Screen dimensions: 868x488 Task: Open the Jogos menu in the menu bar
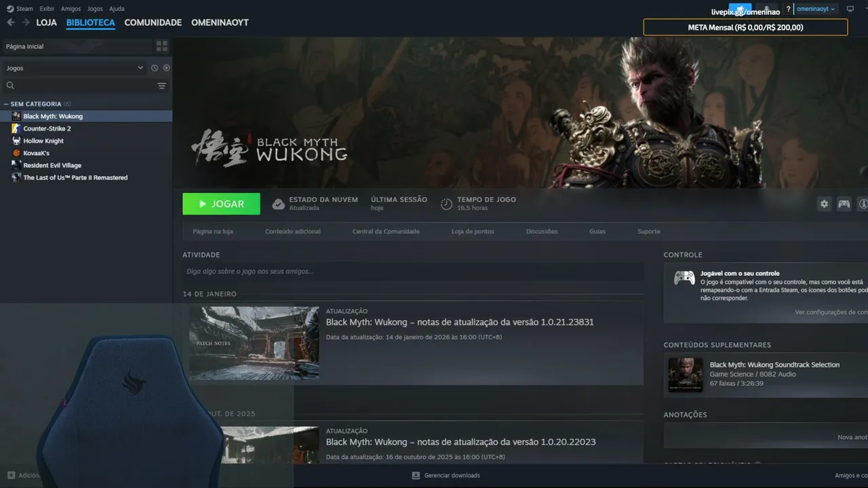[x=95, y=9]
